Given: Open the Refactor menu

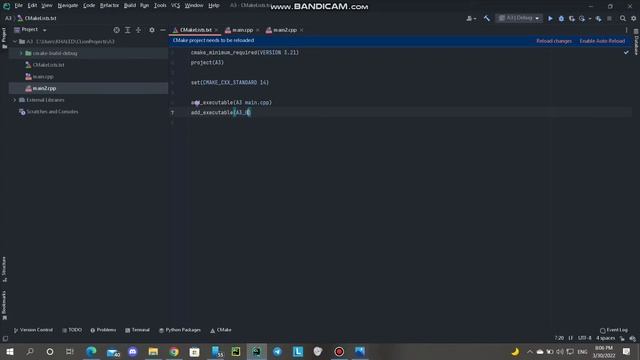Looking at the screenshot, I should (x=109, y=5).
